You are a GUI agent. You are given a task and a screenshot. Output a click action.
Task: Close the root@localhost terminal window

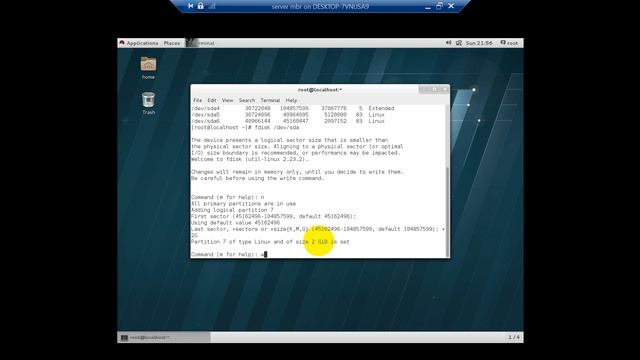pyautogui.click(x=444, y=89)
